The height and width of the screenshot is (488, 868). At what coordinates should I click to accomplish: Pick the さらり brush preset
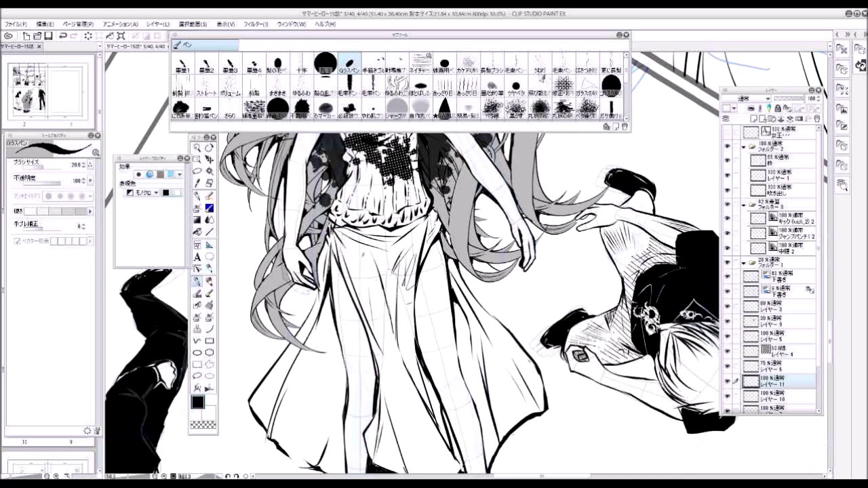[230, 108]
